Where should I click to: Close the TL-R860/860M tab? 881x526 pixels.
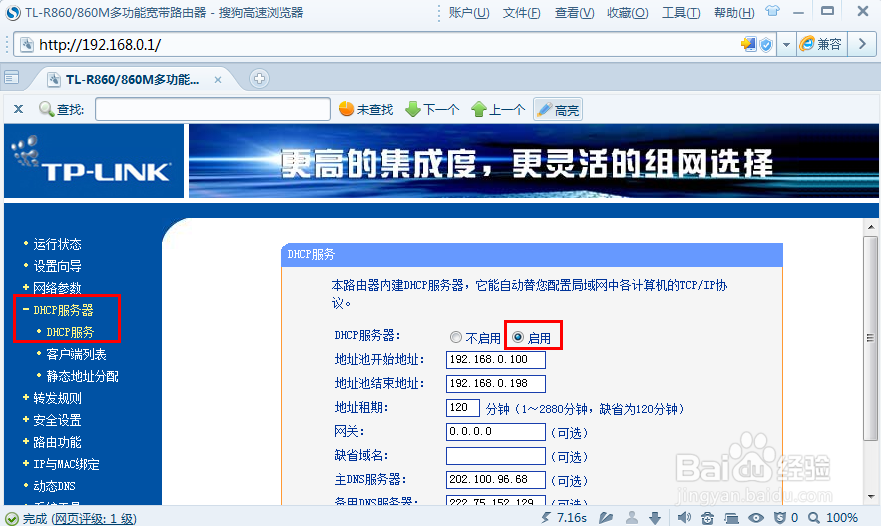pyautogui.click(x=218, y=80)
